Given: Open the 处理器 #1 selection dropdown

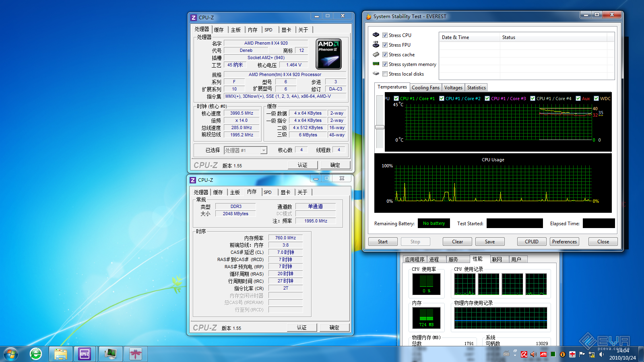Looking at the screenshot, I should pos(246,150).
